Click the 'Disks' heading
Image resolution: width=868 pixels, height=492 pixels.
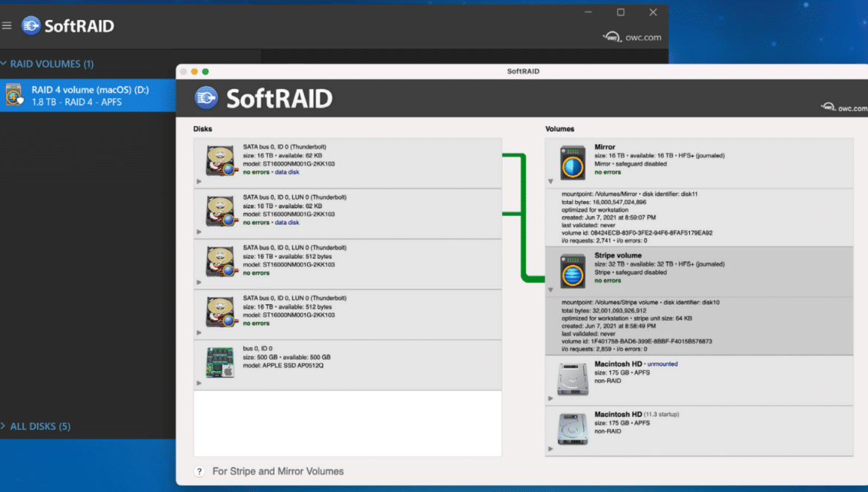[203, 129]
